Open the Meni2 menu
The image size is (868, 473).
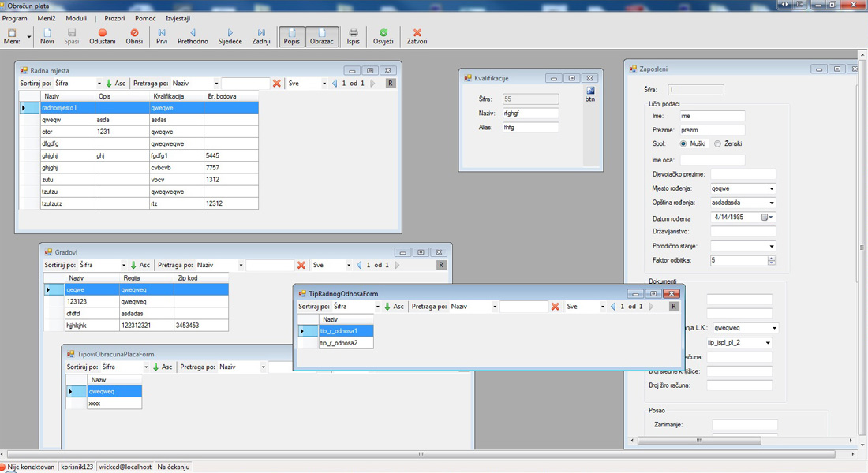[47, 18]
